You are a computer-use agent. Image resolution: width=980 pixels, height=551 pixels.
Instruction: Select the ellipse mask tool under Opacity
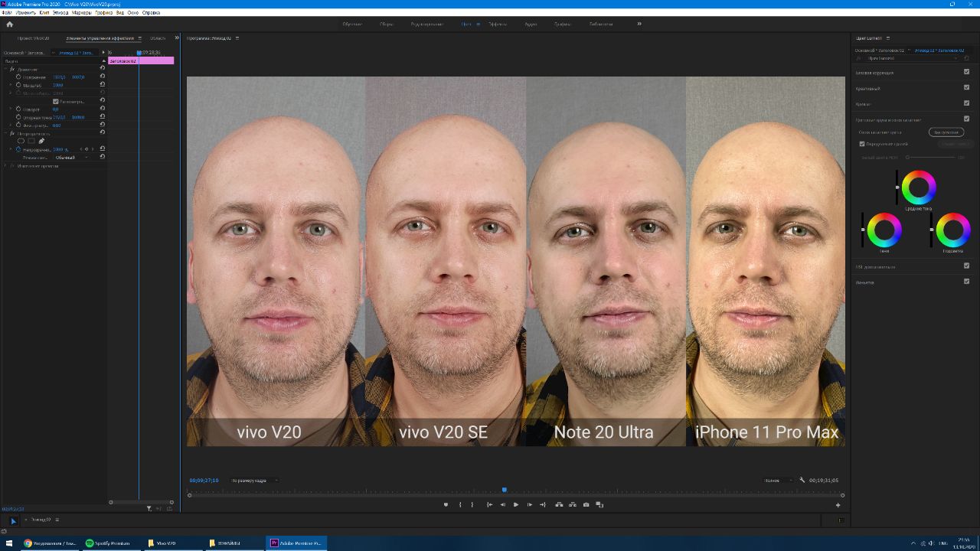(x=21, y=141)
